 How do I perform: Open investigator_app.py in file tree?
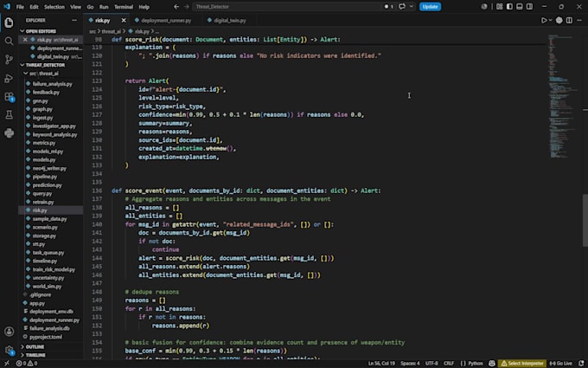click(x=54, y=126)
